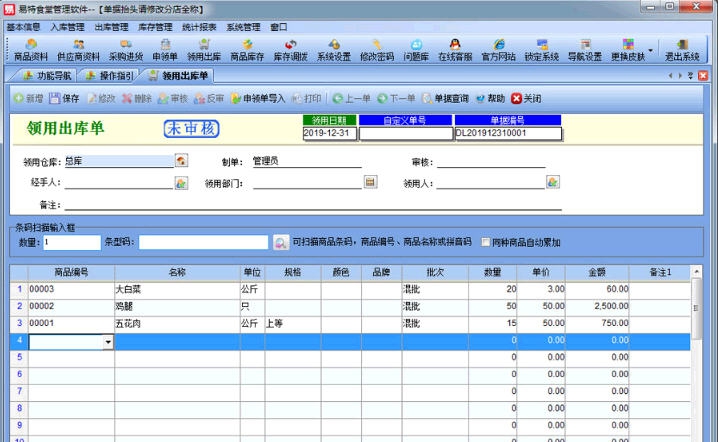718x442 pixels.
Task: Click the 退出系统 icon
Action: tap(683, 50)
